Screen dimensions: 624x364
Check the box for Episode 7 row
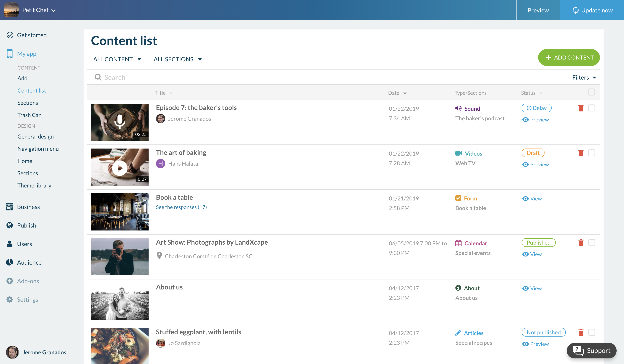(x=591, y=108)
